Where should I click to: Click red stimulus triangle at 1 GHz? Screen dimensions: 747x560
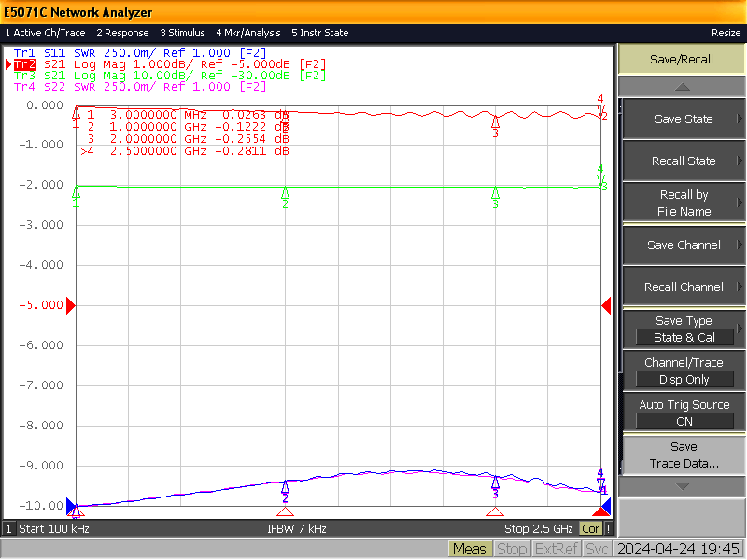point(285,511)
